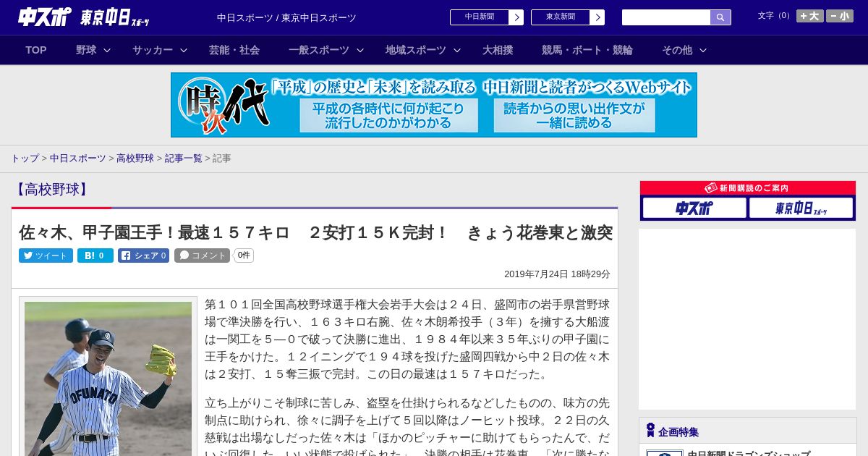Click the 中スポ logo in header

click(x=44, y=17)
